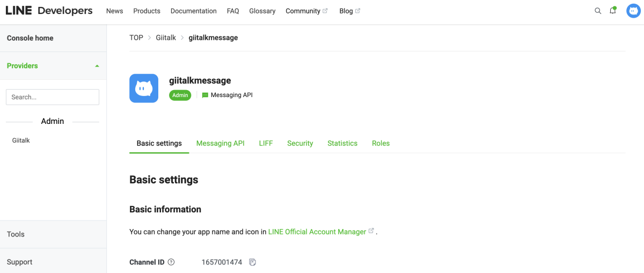Click the giitalkmessage channel cat icon

click(144, 88)
